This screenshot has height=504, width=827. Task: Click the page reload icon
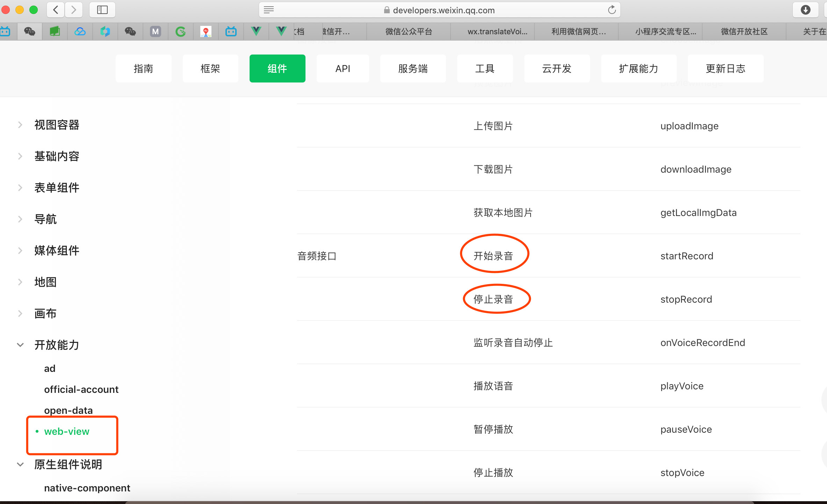click(x=612, y=10)
